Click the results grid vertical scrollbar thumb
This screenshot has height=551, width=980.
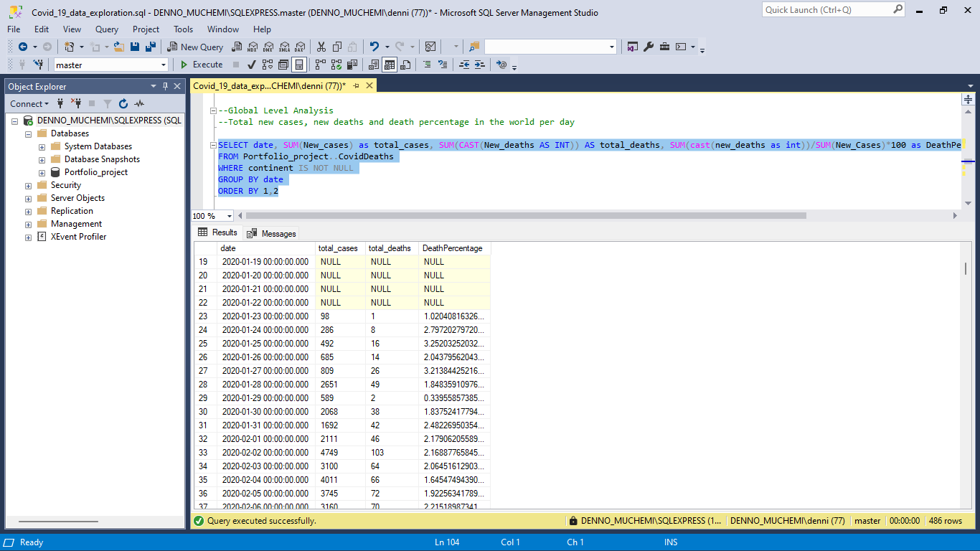point(966,268)
